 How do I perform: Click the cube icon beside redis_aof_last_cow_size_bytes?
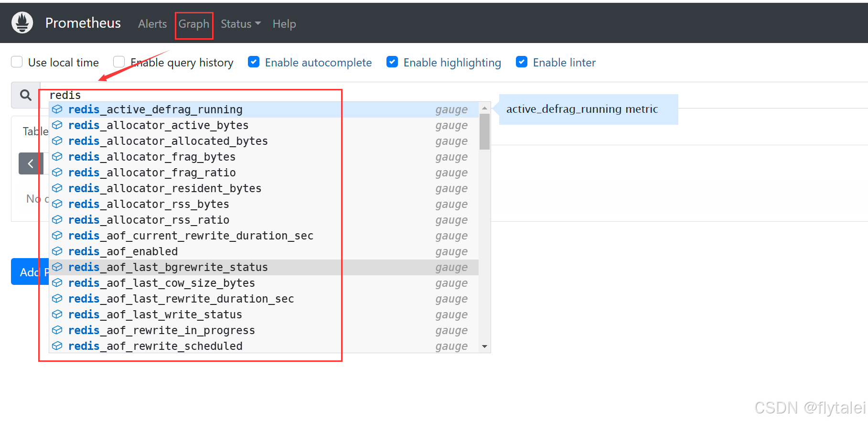pyautogui.click(x=57, y=283)
